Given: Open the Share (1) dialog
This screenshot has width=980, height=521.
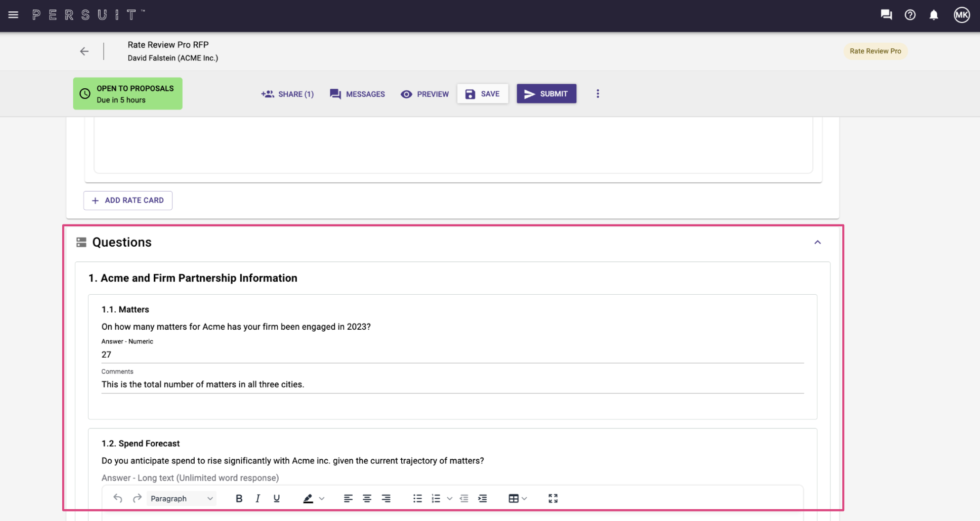Looking at the screenshot, I should pyautogui.click(x=287, y=94).
